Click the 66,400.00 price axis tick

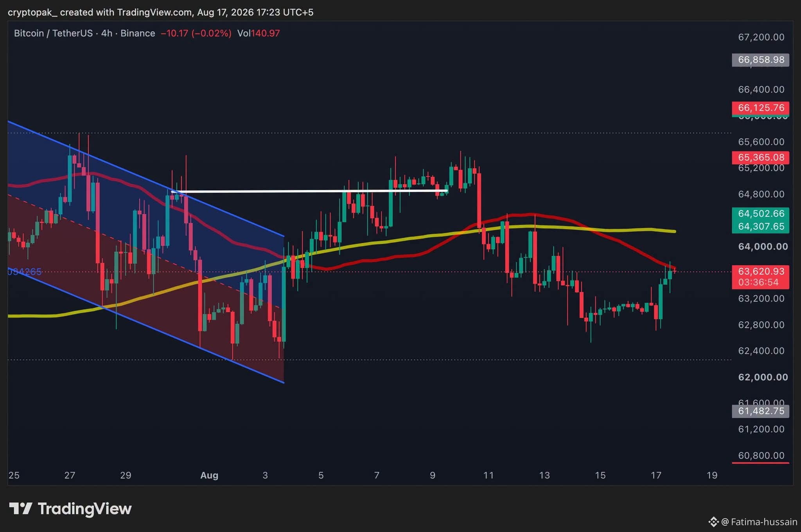[761, 90]
